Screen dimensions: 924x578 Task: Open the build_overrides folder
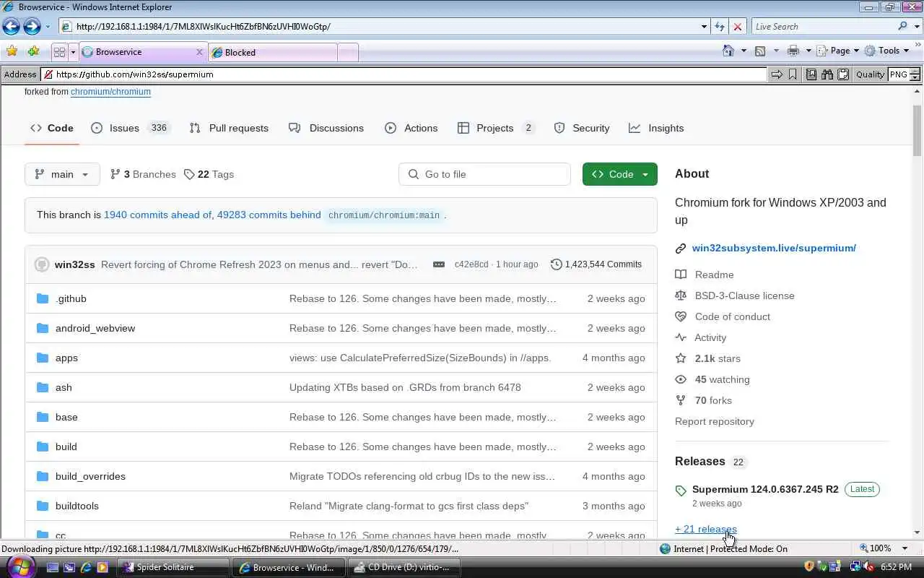click(x=90, y=476)
